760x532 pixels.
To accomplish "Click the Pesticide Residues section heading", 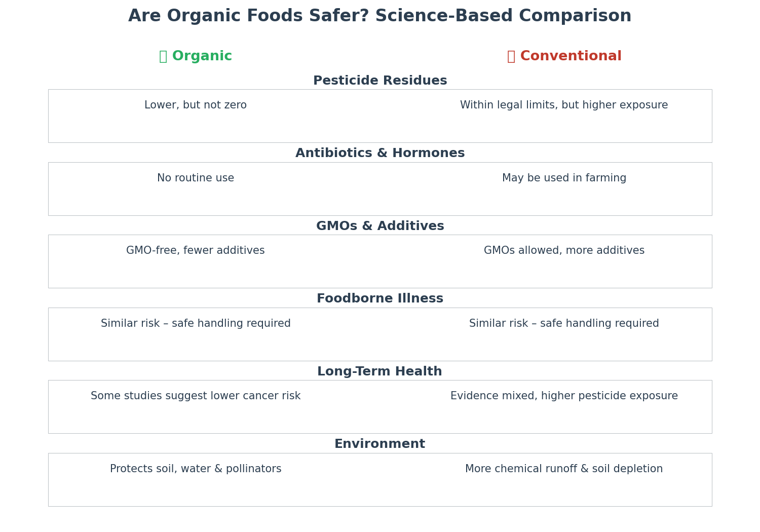I will [380, 81].
